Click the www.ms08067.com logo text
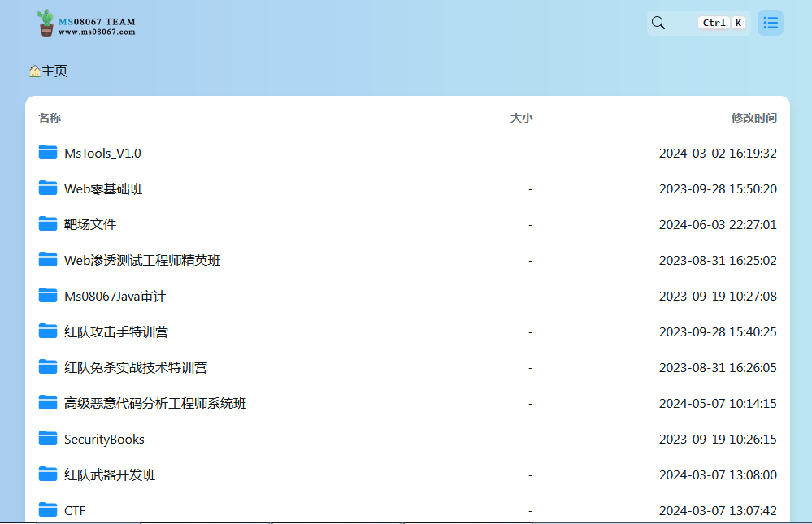812x524 pixels. pos(97,32)
